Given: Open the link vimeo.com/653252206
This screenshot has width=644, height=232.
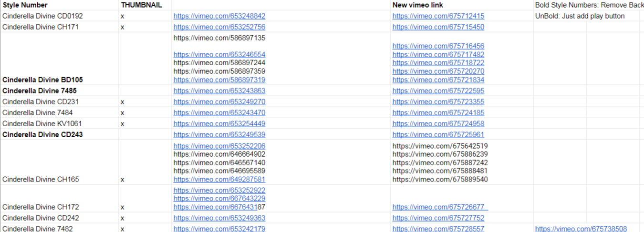Looking at the screenshot, I should click(x=219, y=146).
